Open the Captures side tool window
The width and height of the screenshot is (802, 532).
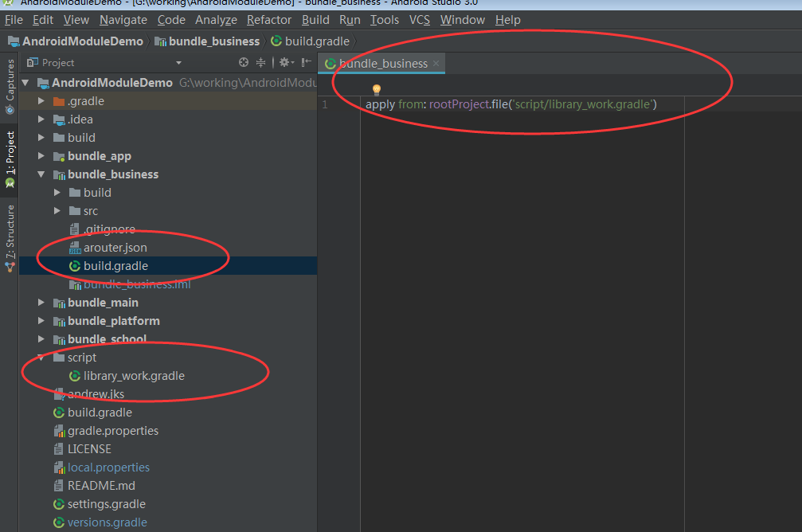[10, 87]
